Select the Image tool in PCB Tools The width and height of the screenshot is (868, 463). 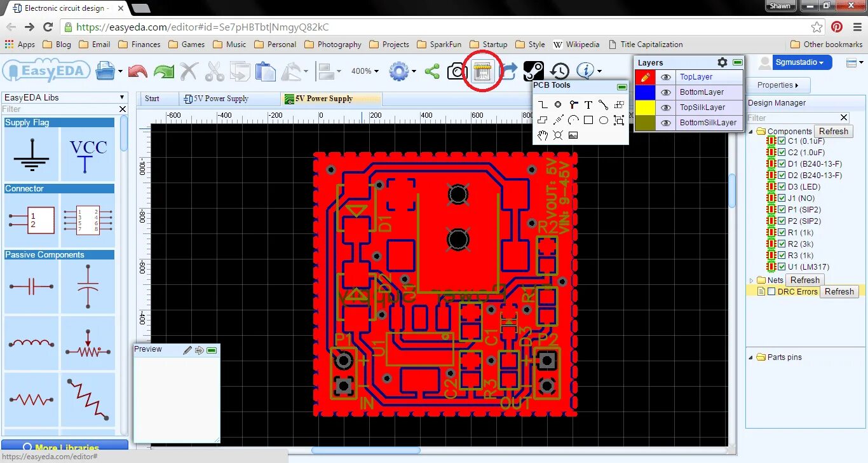(x=573, y=135)
